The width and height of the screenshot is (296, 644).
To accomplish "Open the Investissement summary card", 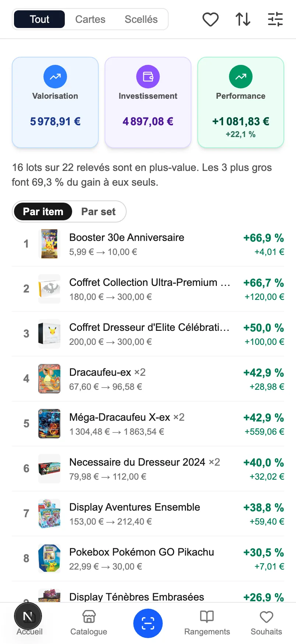I will click(148, 102).
